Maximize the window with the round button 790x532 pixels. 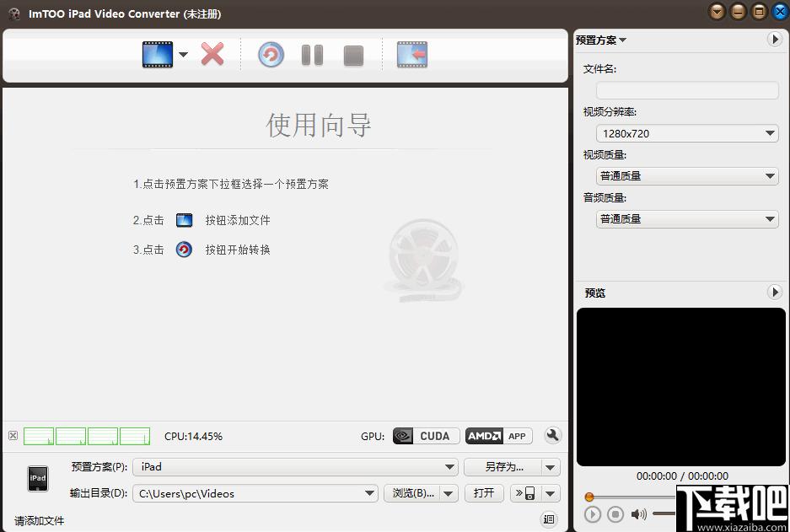tap(760, 12)
